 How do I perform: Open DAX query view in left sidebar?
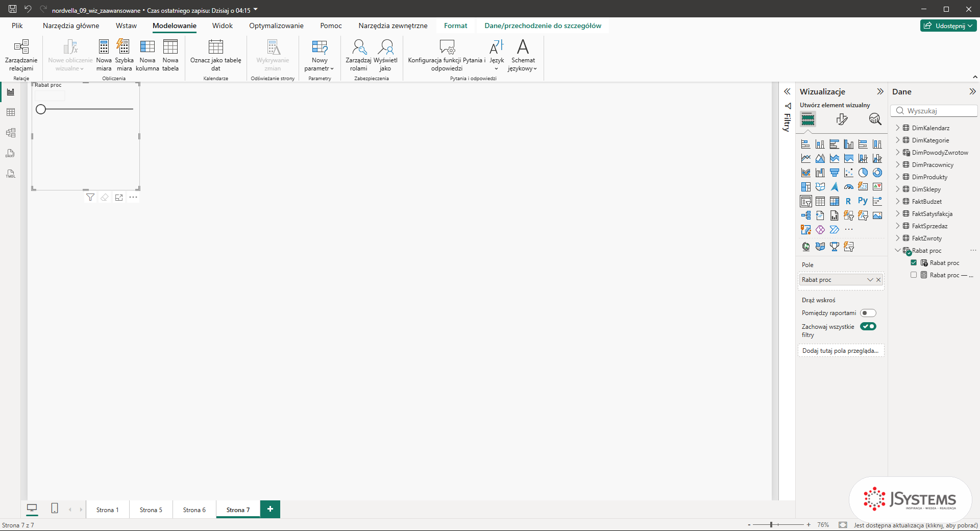coord(11,153)
